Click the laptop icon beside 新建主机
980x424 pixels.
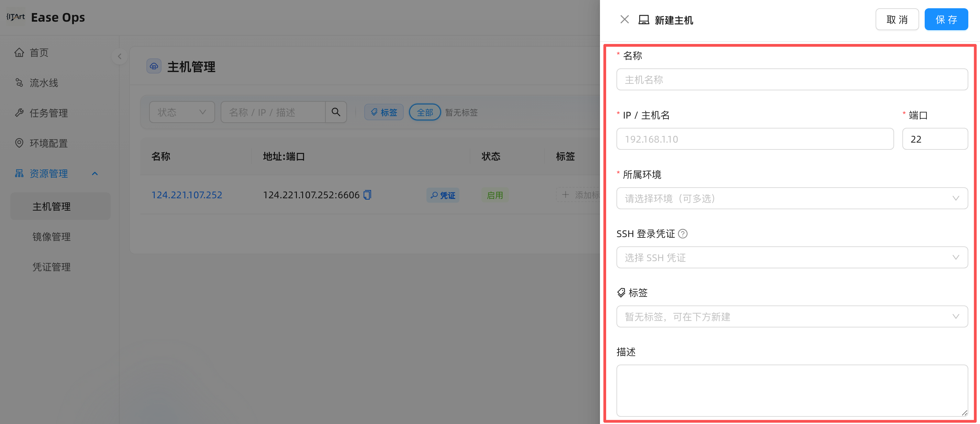pyautogui.click(x=644, y=20)
